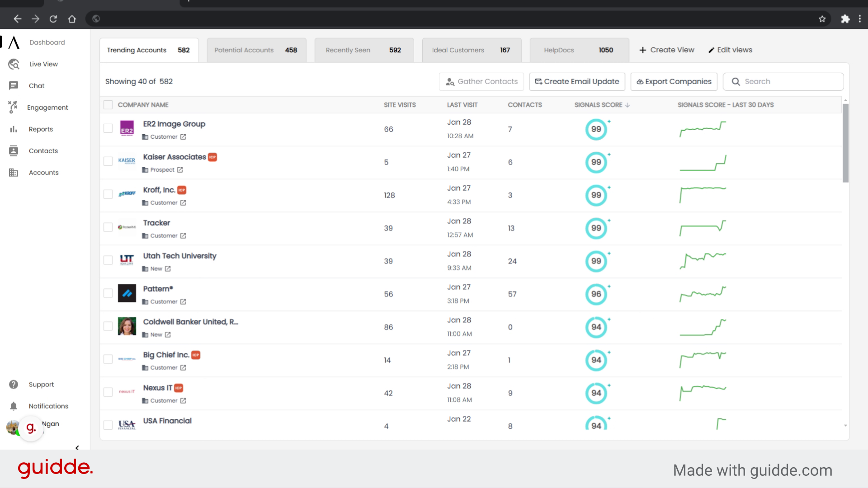This screenshot has width=868, height=488.
Task: Click the Site Visits column header
Action: click(400, 105)
